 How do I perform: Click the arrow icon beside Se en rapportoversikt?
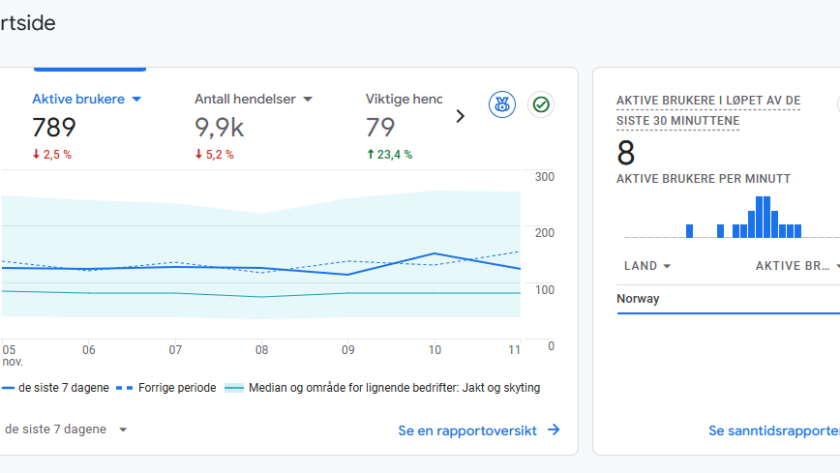pyautogui.click(x=553, y=430)
